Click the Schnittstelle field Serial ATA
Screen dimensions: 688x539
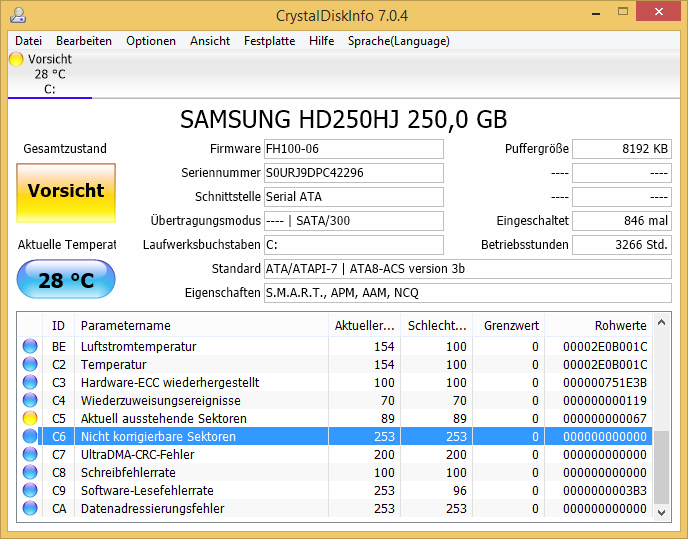(354, 197)
